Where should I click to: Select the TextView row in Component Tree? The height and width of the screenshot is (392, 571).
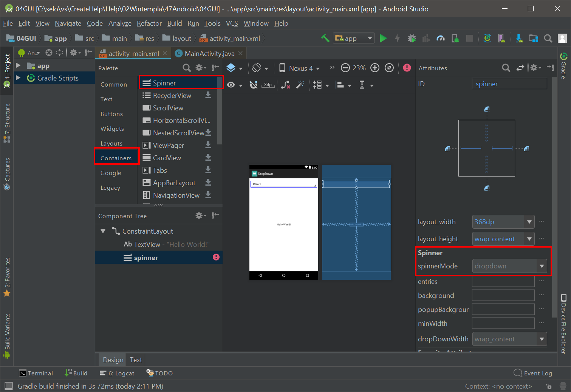coord(159,244)
